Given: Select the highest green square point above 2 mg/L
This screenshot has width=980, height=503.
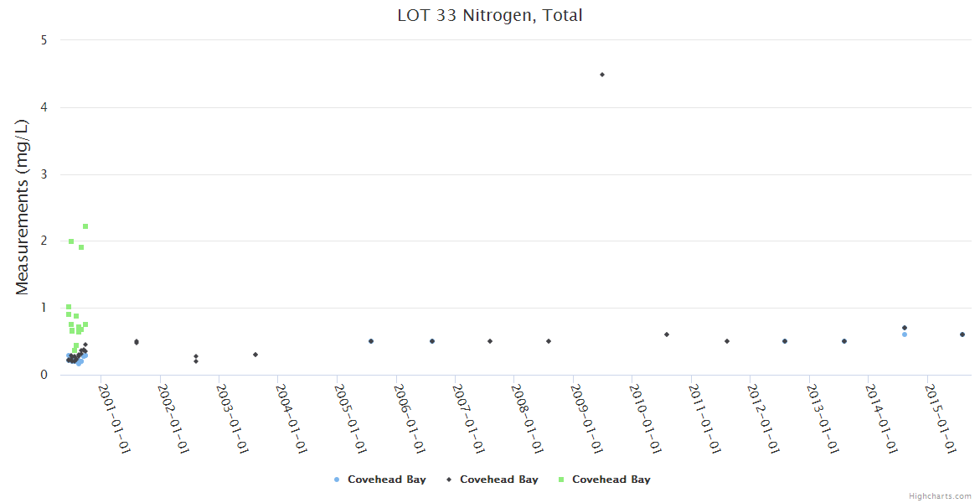Looking at the screenshot, I should pyautogui.click(x=85, y=226).
